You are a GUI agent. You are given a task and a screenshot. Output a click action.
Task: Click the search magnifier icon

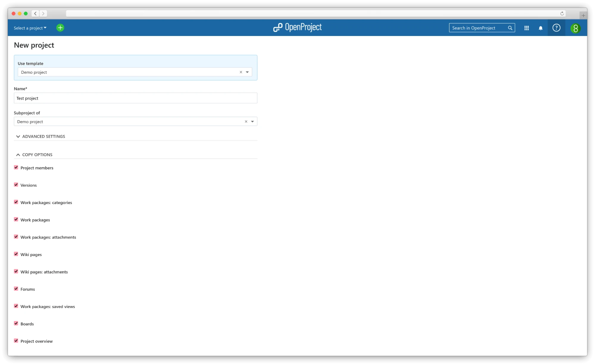coord(510,28)
